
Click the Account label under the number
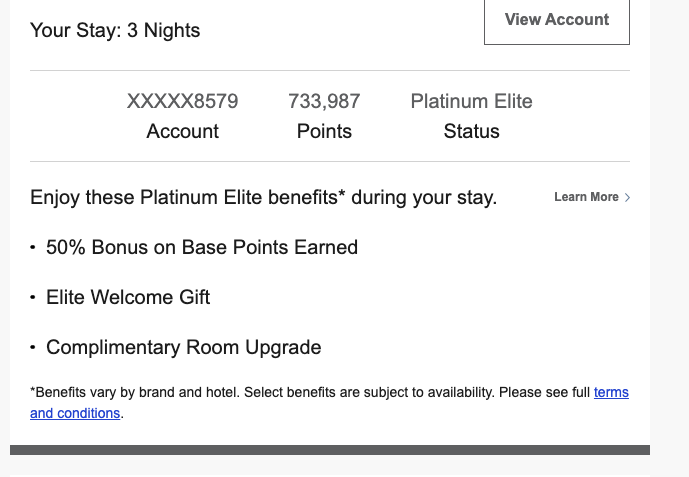182,131
